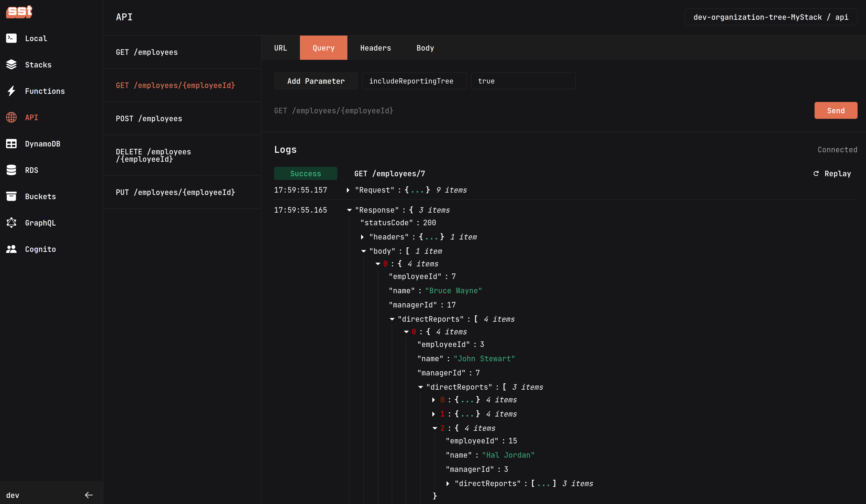Image resolution: width=866 pixels, height=504 pixels.
Task: Select the GraphQL logo icon
Action: (11, 223)
